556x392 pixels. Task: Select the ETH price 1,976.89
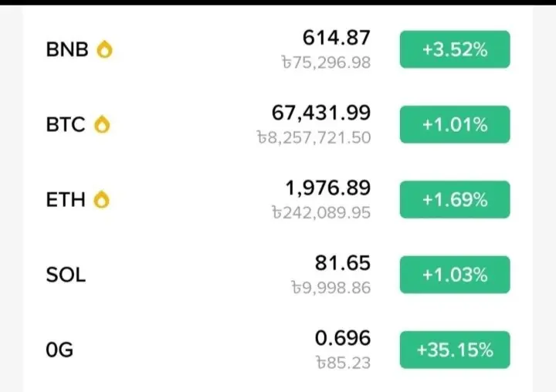tap(328, 188)
